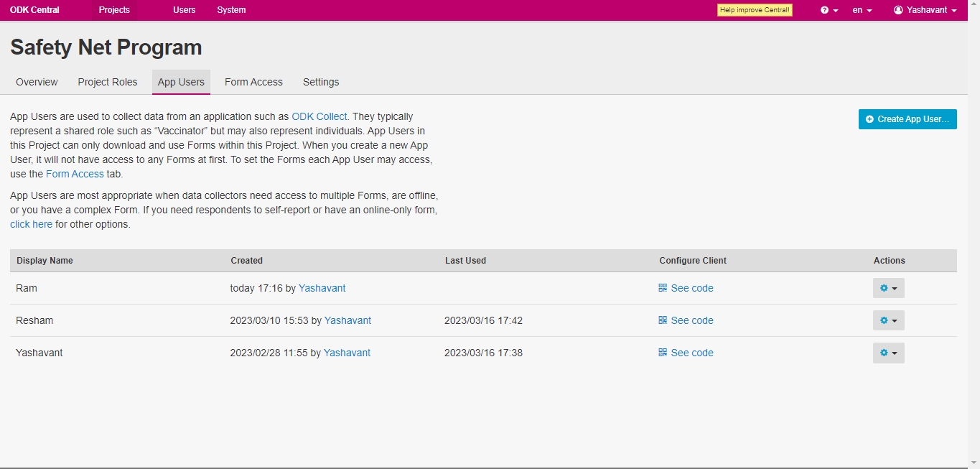Open Users in the top navigation
This screenshot has width=980, height=469.
[184, 10]
